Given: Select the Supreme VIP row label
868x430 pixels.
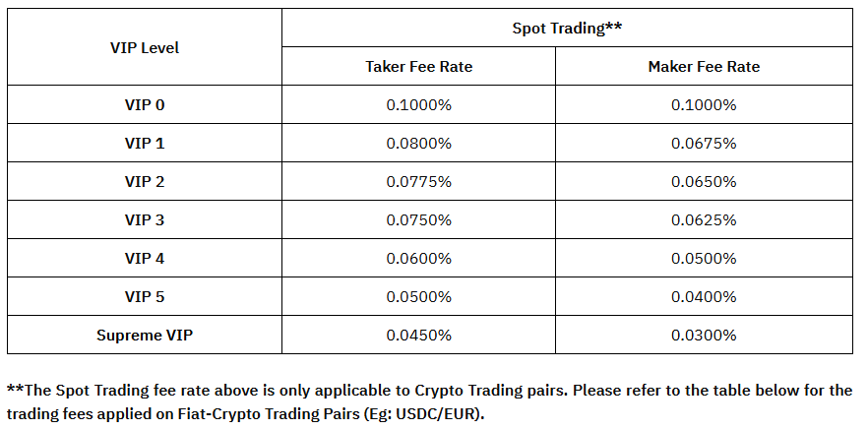Looking at the screenshot, I should pyautogui.click(x=145, y=336).
